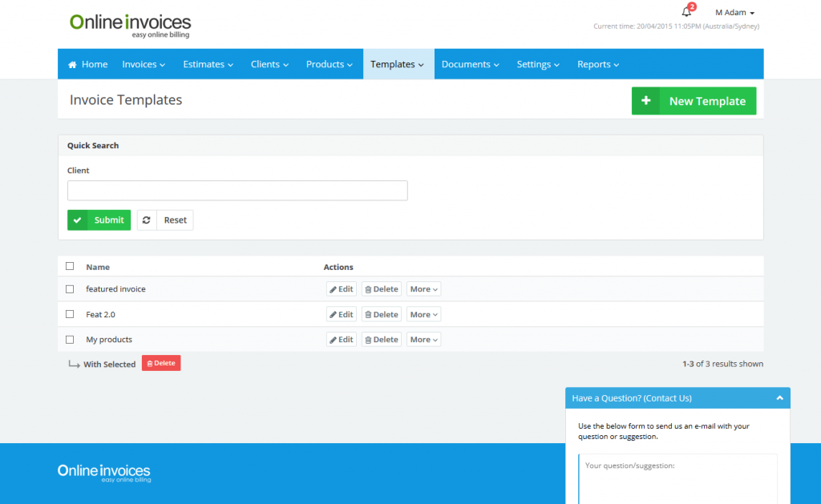Screen dimensions: 821x504
Task: Open More dropdown for featured invoice
Action: [423, 289]
